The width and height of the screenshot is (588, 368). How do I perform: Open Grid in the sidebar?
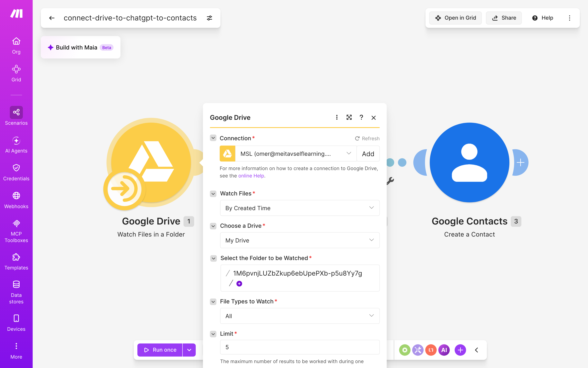pyautogui.click(x=16, y=73)
